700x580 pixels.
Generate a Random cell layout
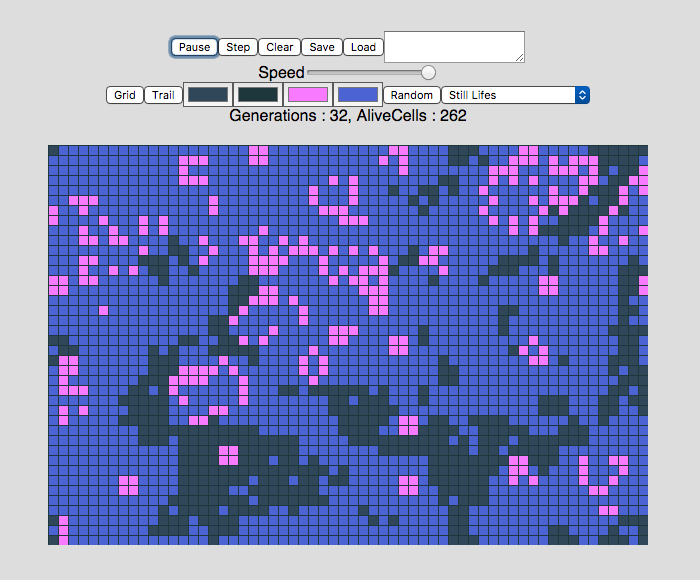coord(412,95)
